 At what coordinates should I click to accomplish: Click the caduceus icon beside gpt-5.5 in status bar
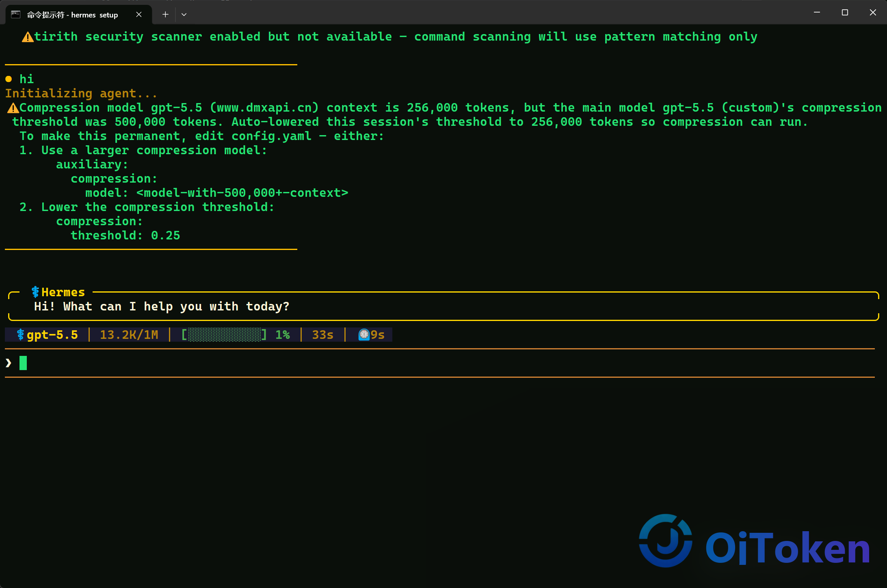20,335
